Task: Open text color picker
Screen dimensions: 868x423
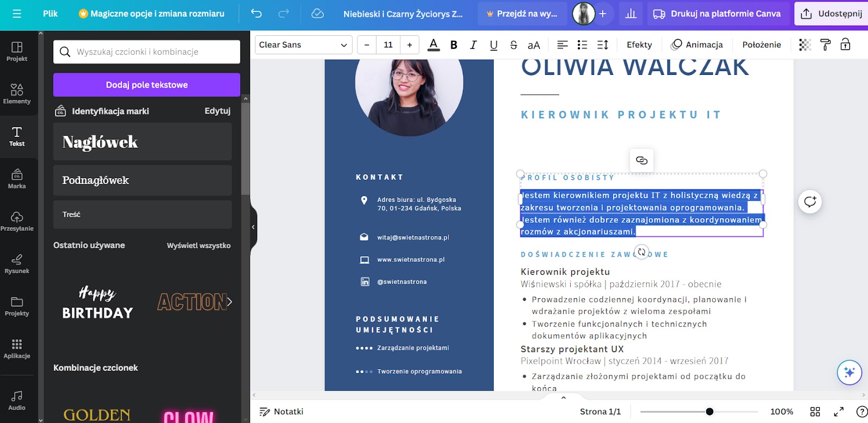Action: point(433,45)
